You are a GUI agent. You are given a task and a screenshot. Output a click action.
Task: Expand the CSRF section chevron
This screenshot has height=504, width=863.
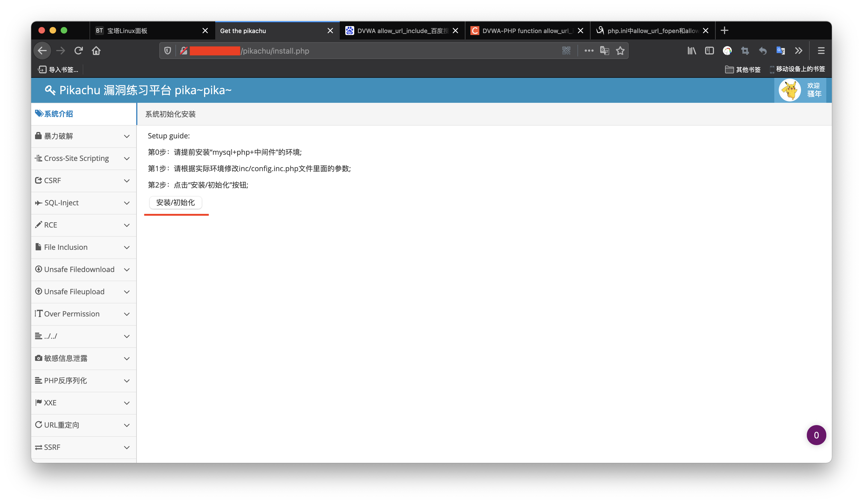point(127,181)
